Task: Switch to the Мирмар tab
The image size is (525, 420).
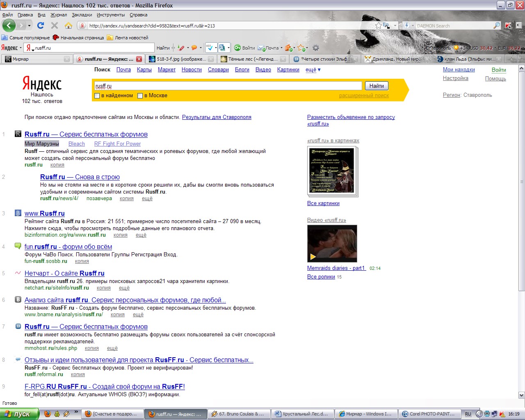Action: [33, 59]
